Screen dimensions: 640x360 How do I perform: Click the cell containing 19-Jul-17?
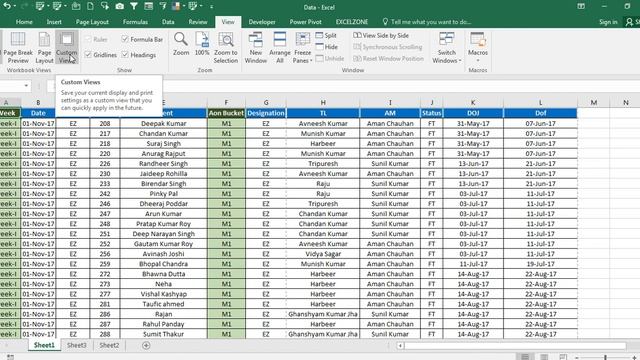tap(540, 264)
